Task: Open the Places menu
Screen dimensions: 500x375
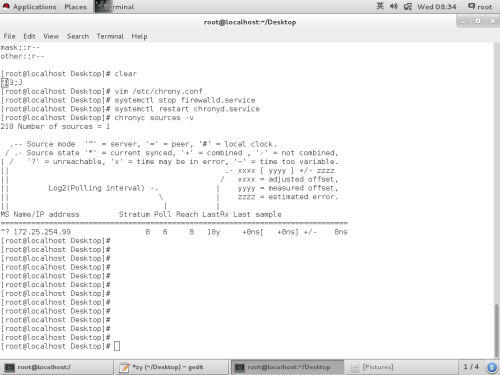Action: (x=75, y=7)
